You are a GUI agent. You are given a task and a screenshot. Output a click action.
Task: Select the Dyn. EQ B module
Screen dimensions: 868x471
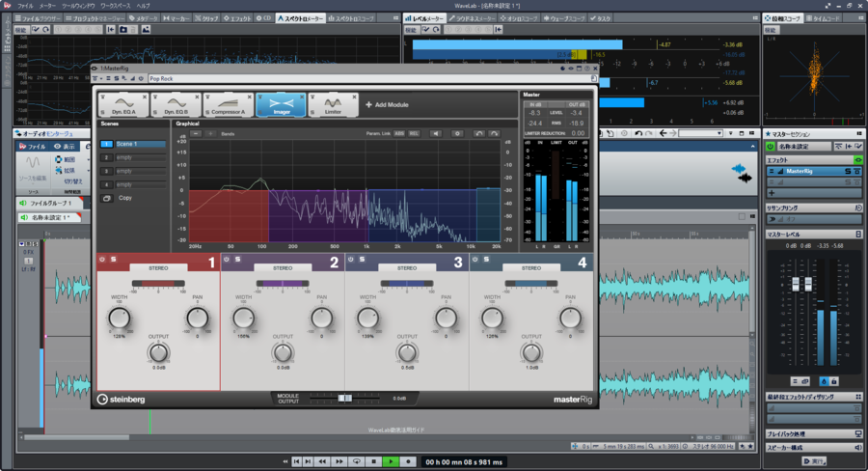(x=176, y=105)
